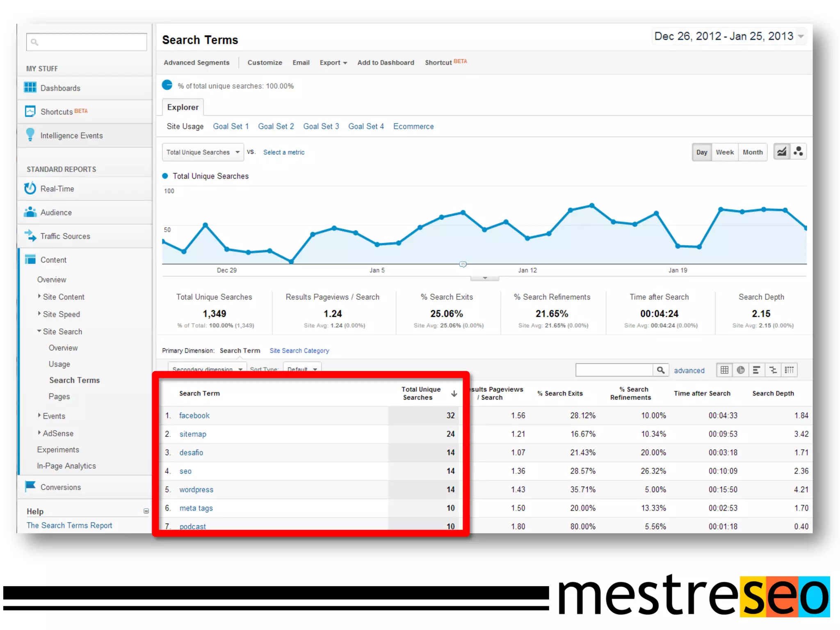840x630 pixels.
Task: Open the Total Unique Searches metric dropdown
Action: pos(203,152)
